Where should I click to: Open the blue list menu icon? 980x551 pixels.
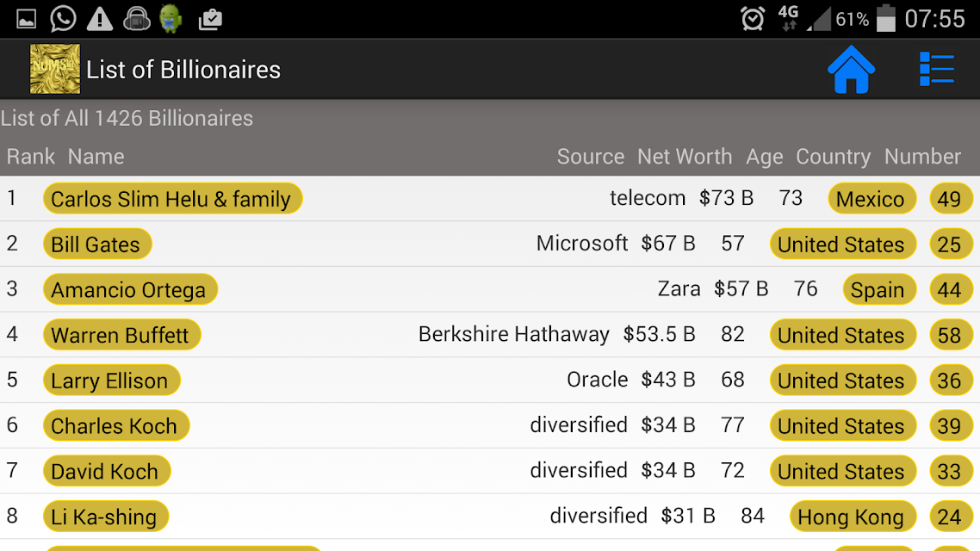pos(936,69)
